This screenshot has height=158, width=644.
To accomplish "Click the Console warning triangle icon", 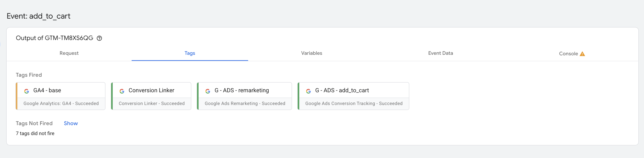I will 582,54.
